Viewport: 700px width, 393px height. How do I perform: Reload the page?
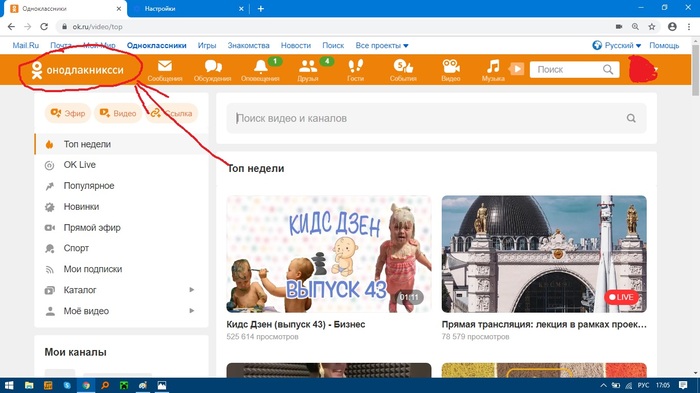point(44,27)
